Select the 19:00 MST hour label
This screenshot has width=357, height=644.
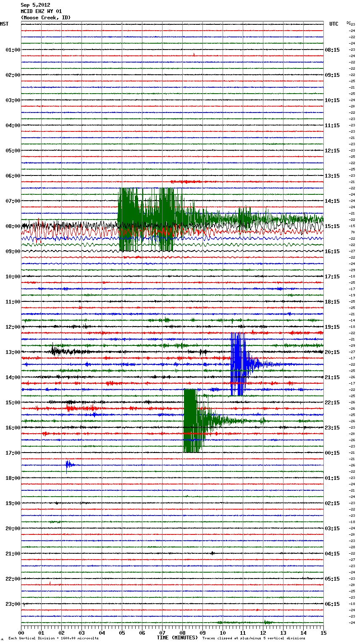(x=13, y=503)
